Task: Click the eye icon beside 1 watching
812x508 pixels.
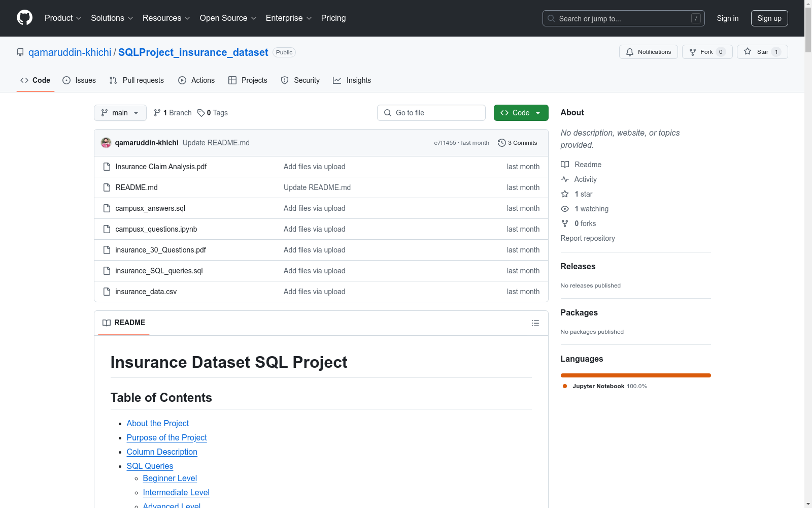Action: (565, 209)
